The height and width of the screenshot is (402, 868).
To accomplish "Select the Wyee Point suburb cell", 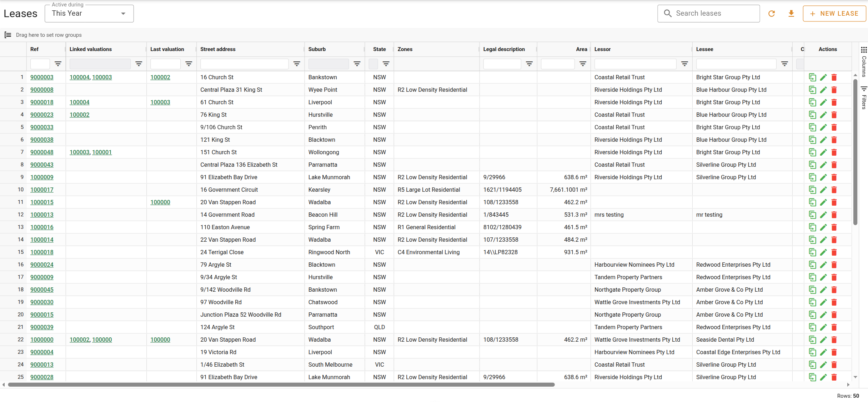I will click(x=334, y=90).
